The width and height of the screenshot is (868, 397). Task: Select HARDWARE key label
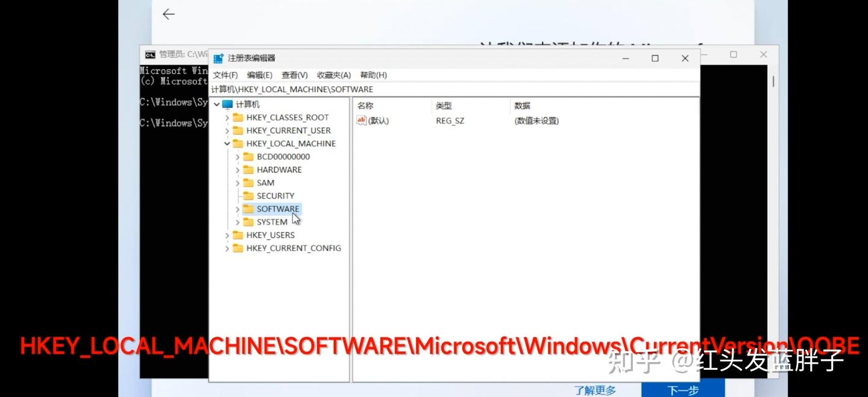coord(279,170)
